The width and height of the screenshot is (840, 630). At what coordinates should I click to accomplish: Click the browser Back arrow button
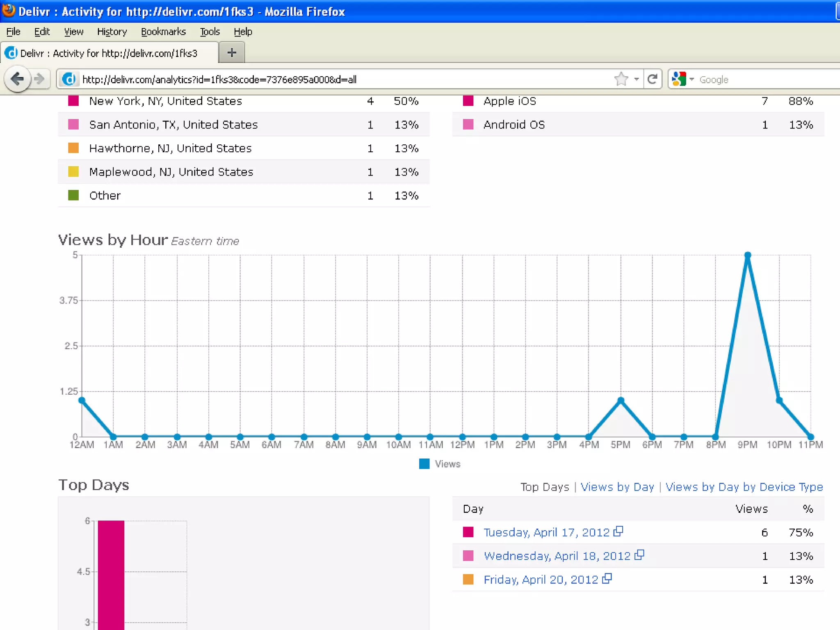[17, 79]
